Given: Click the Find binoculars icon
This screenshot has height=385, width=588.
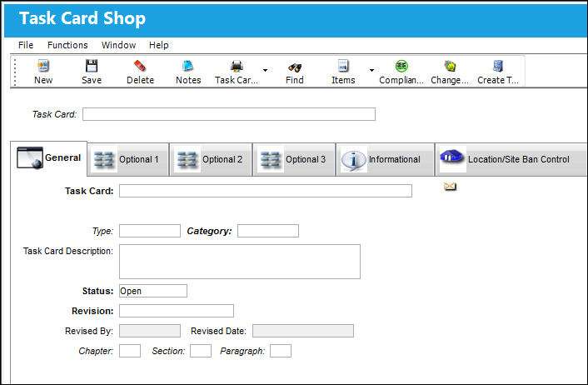Looking at the screenshot, I should (295, 67).
